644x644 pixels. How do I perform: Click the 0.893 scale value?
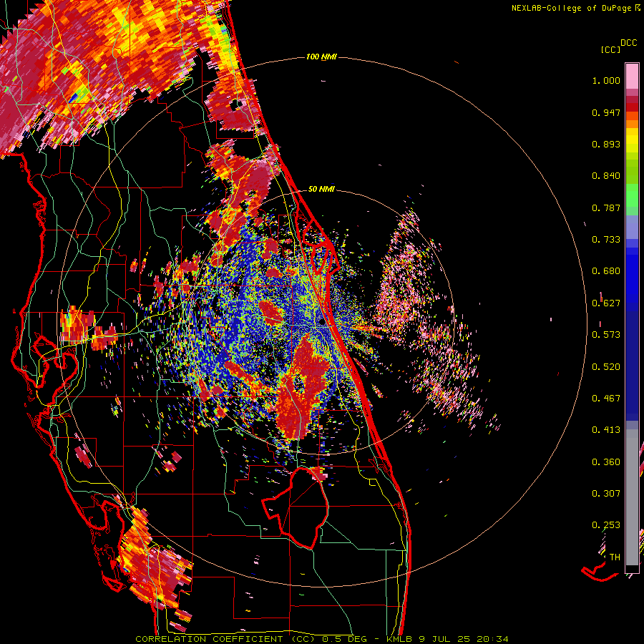[606, 144]
